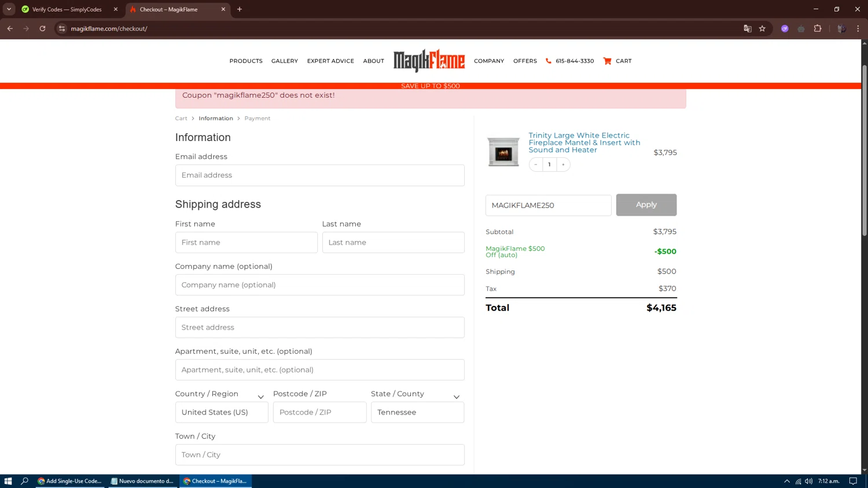
Task: Click the translate page icon
Action: click(x=747, y=28)
